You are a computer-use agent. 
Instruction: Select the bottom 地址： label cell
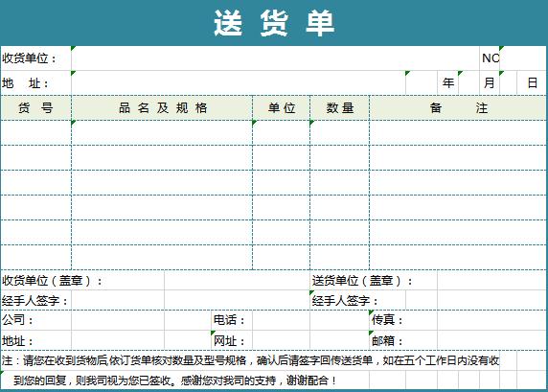point(36,340)
